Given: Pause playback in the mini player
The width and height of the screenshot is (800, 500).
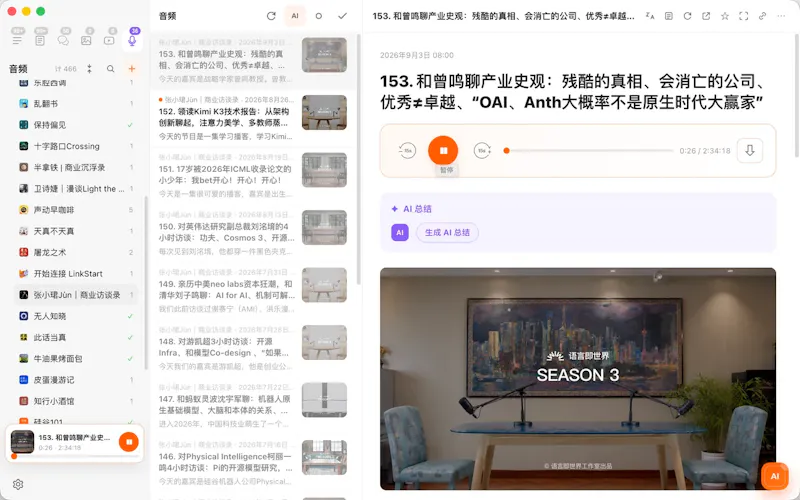Looking at the screenshot, I should click(x=129, y=442).
